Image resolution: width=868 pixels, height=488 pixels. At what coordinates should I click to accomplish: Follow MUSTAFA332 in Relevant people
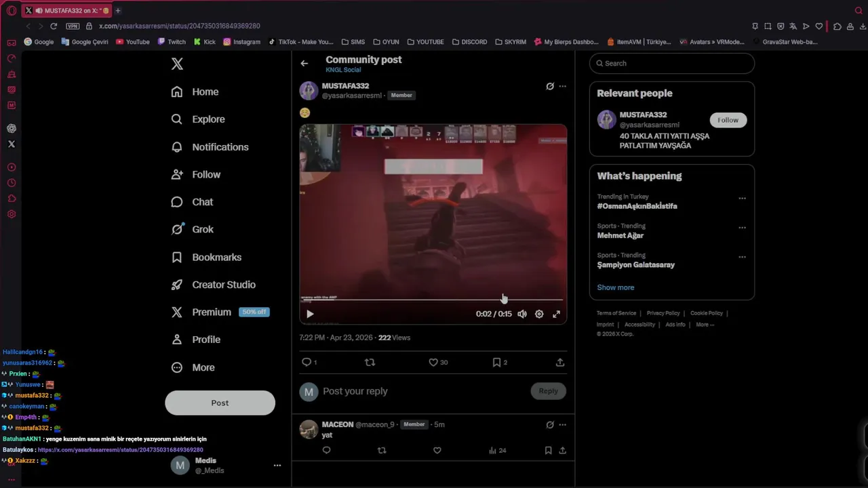pyautogui.click(x=728, y=120)
